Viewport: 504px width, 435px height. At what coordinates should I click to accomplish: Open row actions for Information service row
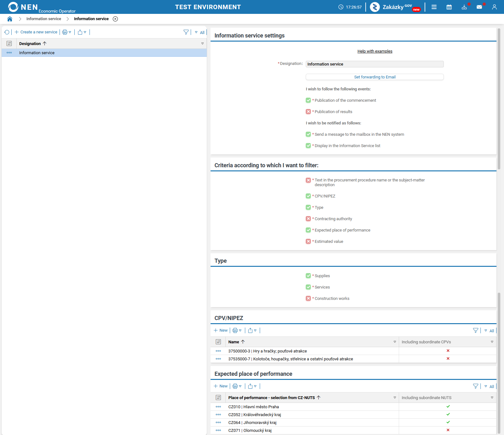(x=9, y=53)
